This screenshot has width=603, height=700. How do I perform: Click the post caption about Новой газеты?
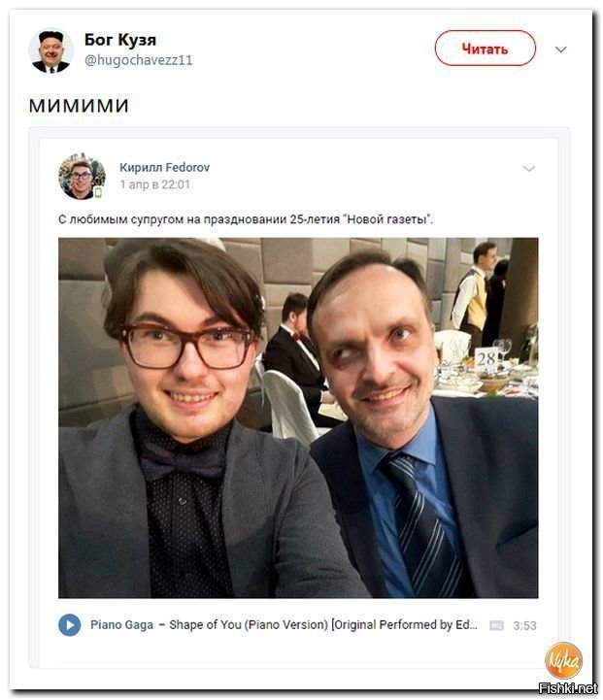[246, 219]
